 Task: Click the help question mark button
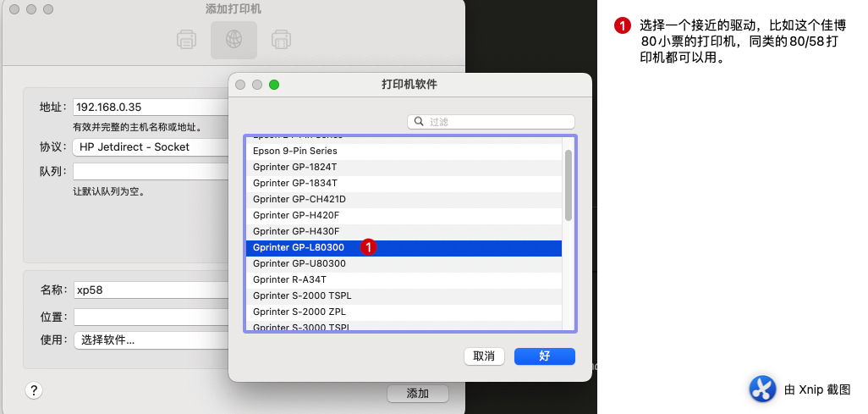34,390
